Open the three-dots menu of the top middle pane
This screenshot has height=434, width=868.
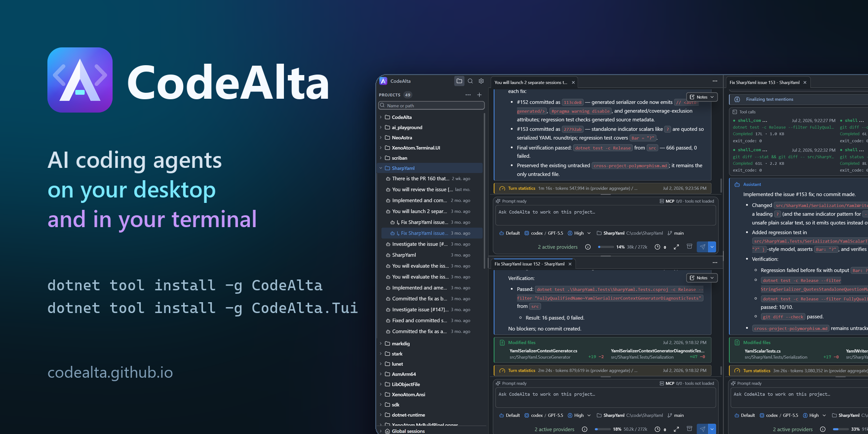[714, 81]
